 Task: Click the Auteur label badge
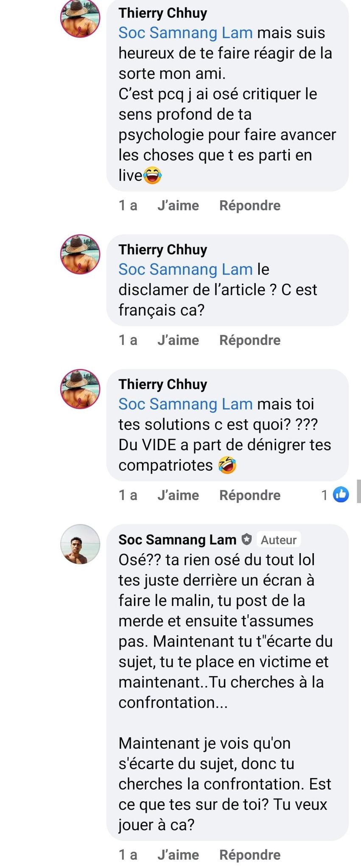point(278,540)
